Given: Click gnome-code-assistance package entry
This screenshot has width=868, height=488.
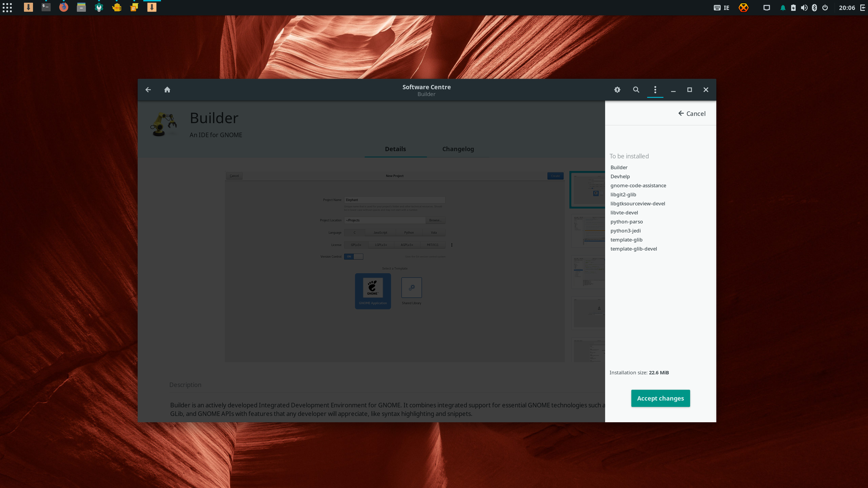Looking at the screenshot, I should (638, 185).
